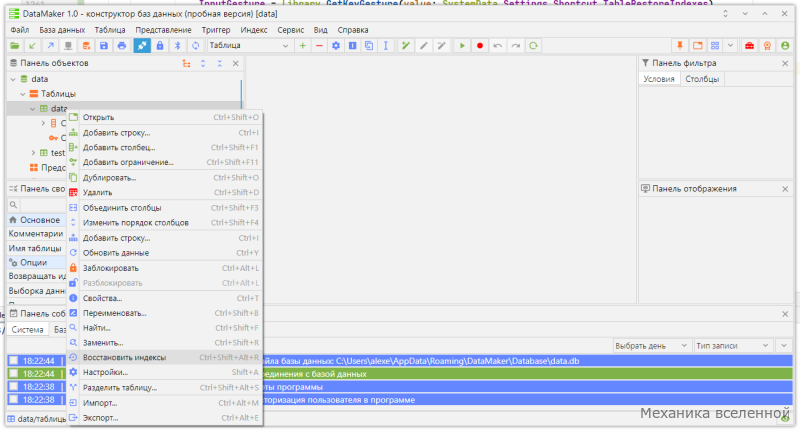This screenshot has width=800, height=431.
Task: Click the save floppy disk toolbar icon
Action: pos(104,46)
